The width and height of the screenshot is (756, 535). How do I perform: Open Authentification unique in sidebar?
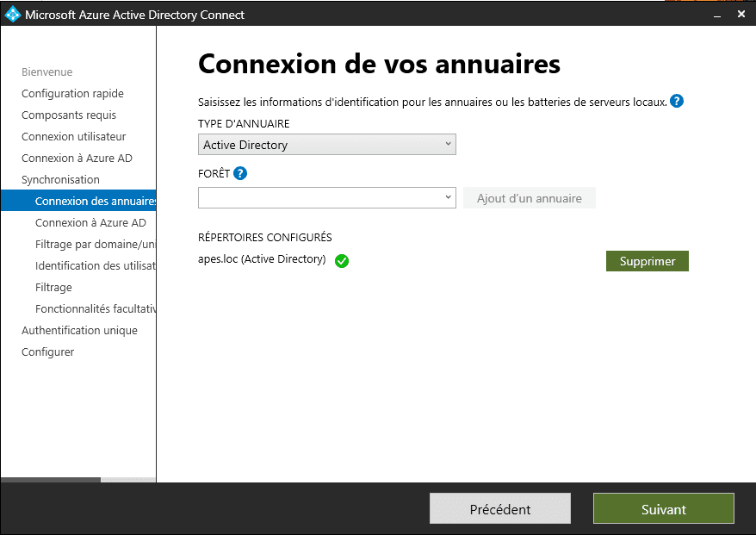(x=79, y=331)
